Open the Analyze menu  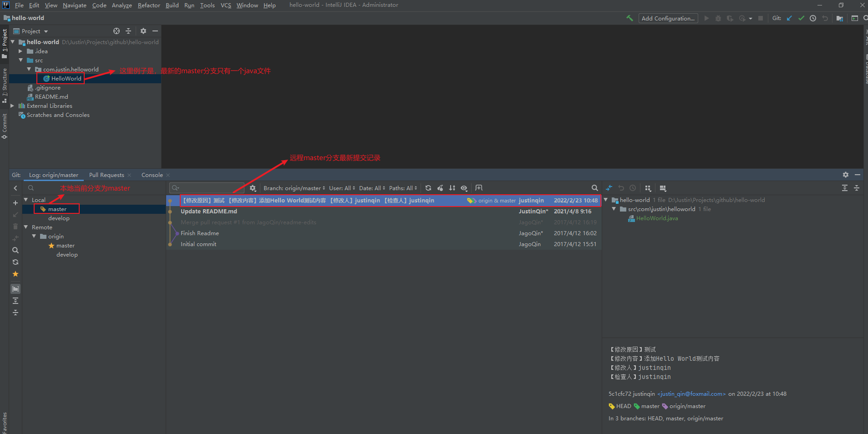click(122, 5)
